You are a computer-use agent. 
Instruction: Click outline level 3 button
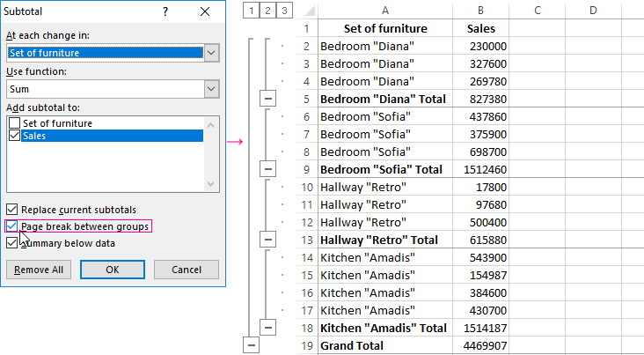pyautogui.click(x=284, y=11)
